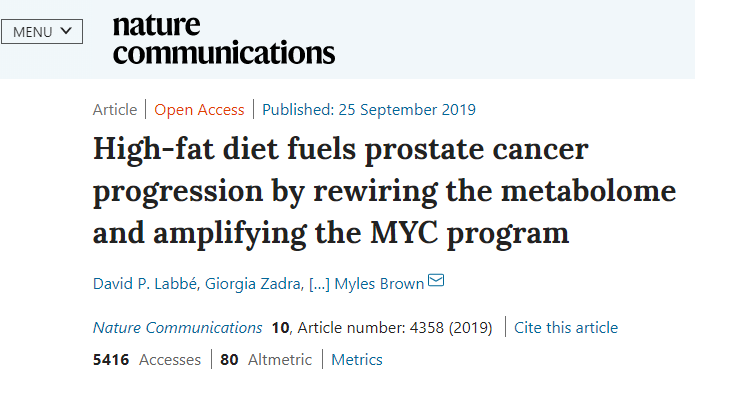This screenshot has height=402, width=748.
Task: Click the bold volume number 10
Action: [x=280, y=328]
